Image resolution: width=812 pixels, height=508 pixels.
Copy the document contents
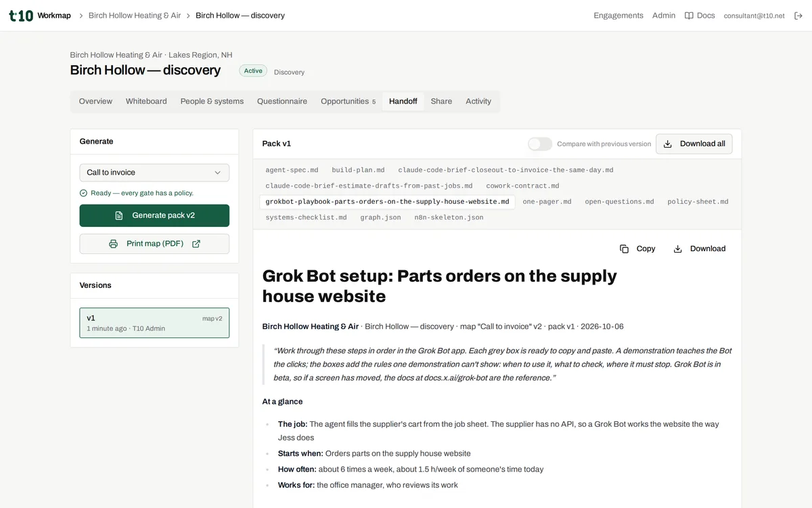pos(637,249)
